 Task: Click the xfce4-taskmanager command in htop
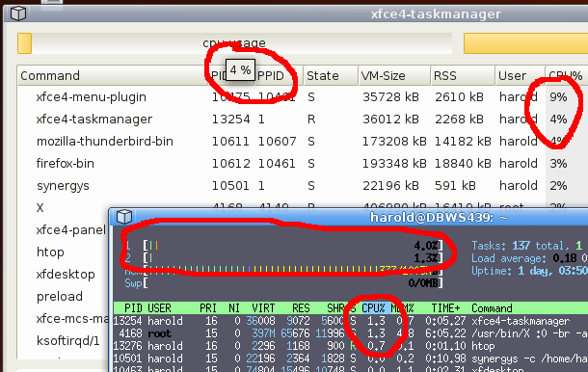(521, 321)
